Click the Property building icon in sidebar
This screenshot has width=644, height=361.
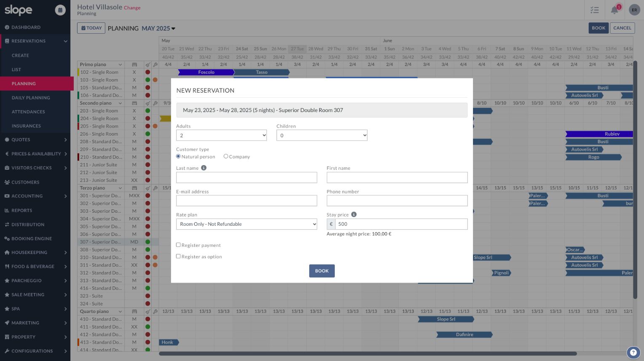tap(7, 337)
